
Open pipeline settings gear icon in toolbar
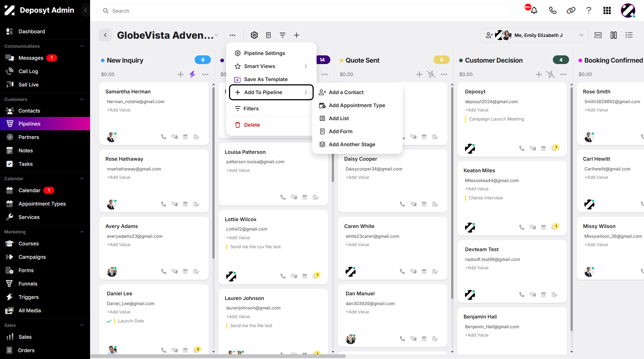click(254, 35)
